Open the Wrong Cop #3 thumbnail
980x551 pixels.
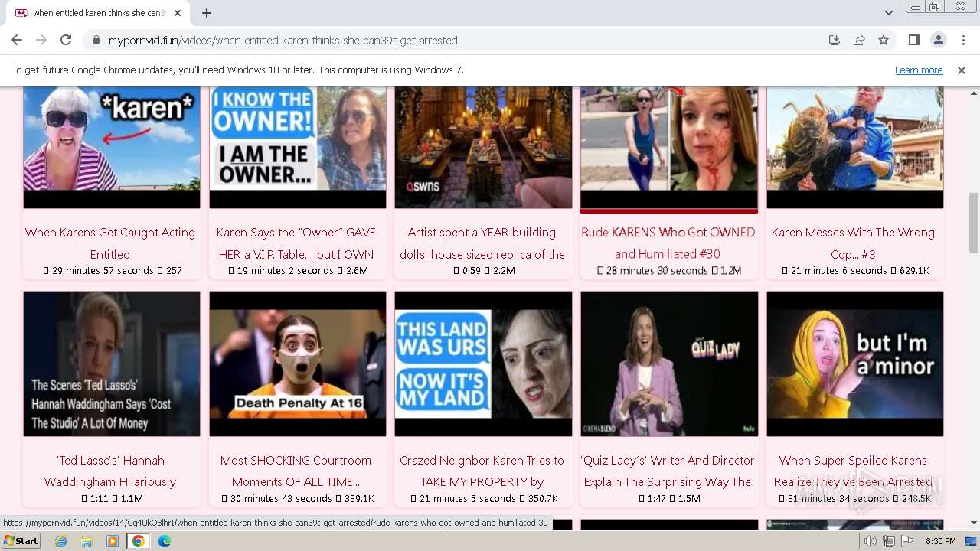(x=855, y=147)
